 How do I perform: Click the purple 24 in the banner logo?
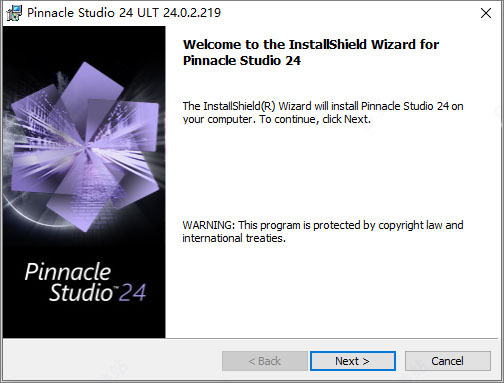[133, 293]
